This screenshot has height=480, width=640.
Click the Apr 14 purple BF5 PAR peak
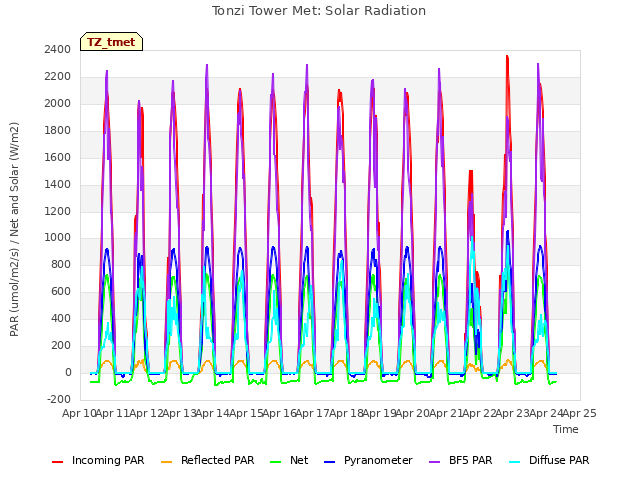point(207,65)
